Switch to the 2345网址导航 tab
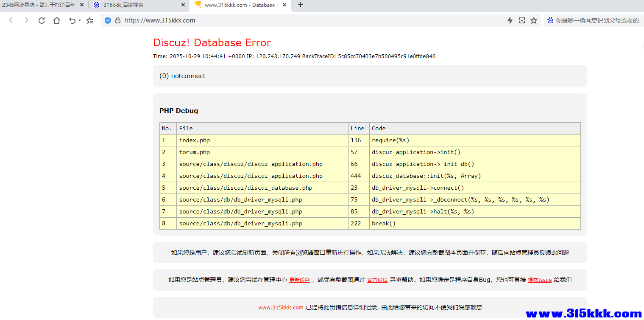Screen dimensions: 644x320 pyautogui.click(x=38, y=5)
